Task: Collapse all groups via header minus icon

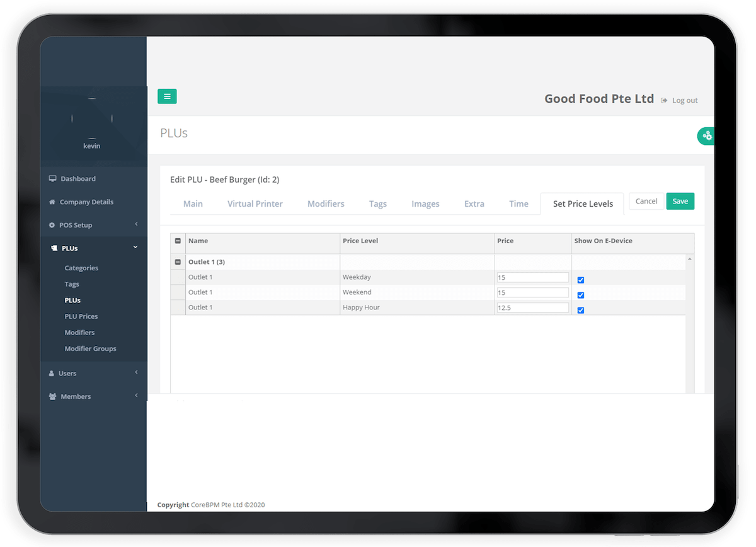Action: point(178,241)
